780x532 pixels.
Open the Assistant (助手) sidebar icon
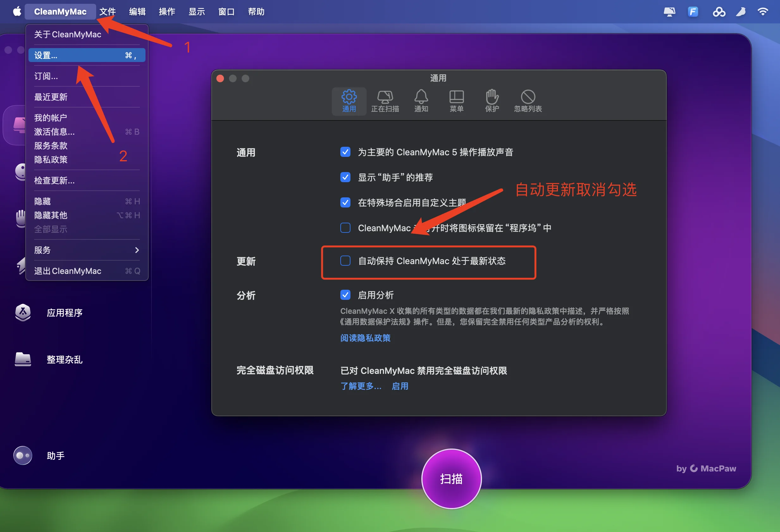23,455
